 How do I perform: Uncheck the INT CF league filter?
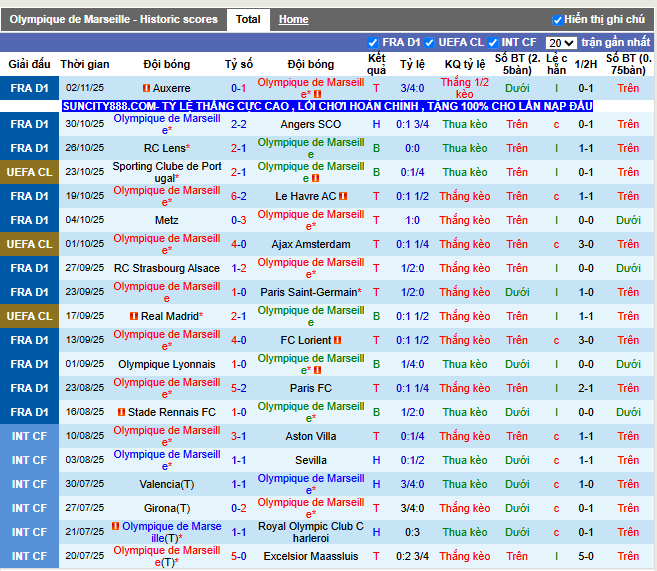(x=493, y=43)
